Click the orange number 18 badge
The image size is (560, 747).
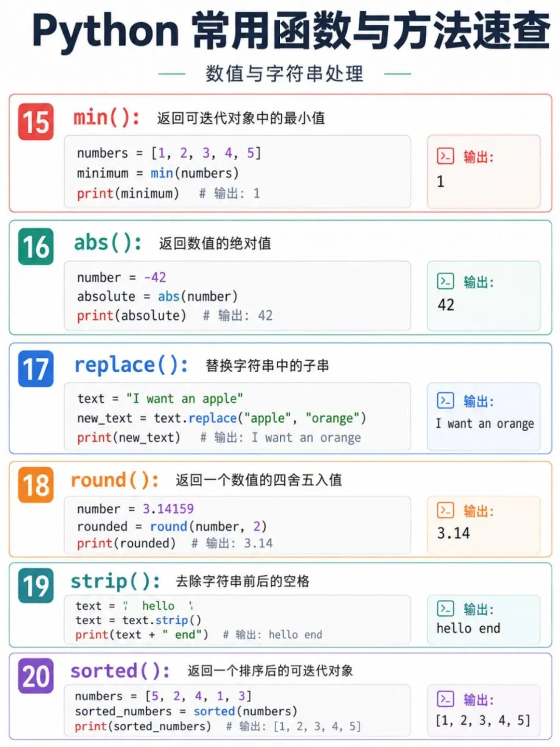[36, 485]
